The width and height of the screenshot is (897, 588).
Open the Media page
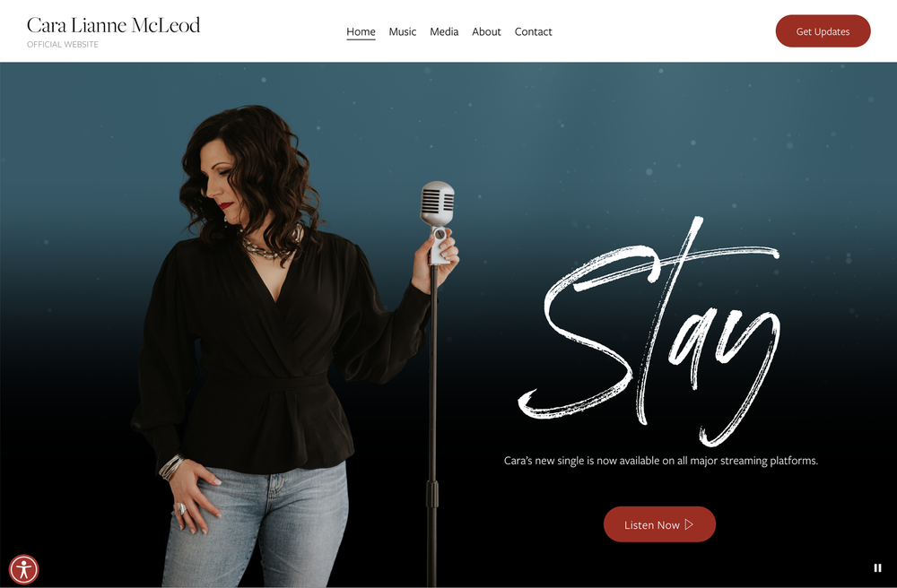[444, 32]
